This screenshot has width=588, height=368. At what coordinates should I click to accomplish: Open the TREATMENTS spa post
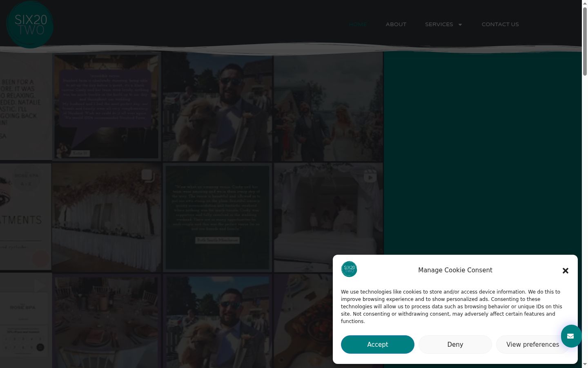[x=26, y=218]
